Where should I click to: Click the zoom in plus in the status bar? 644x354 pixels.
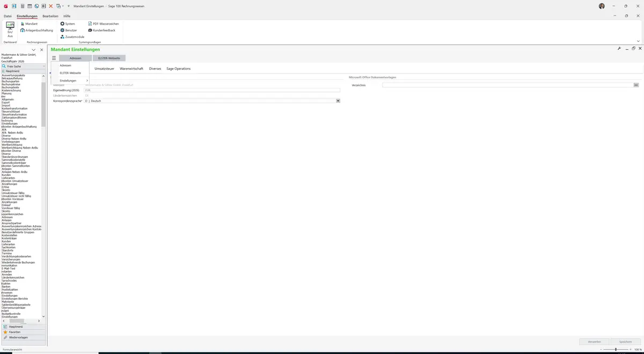pyautogui.click(x=631, y=349)
